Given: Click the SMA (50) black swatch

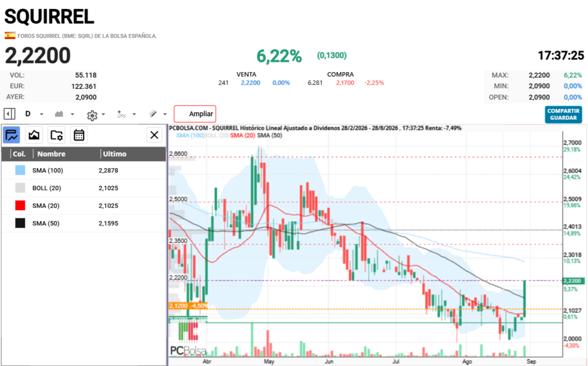Looking at the screenshot, I should click(20, 223).
